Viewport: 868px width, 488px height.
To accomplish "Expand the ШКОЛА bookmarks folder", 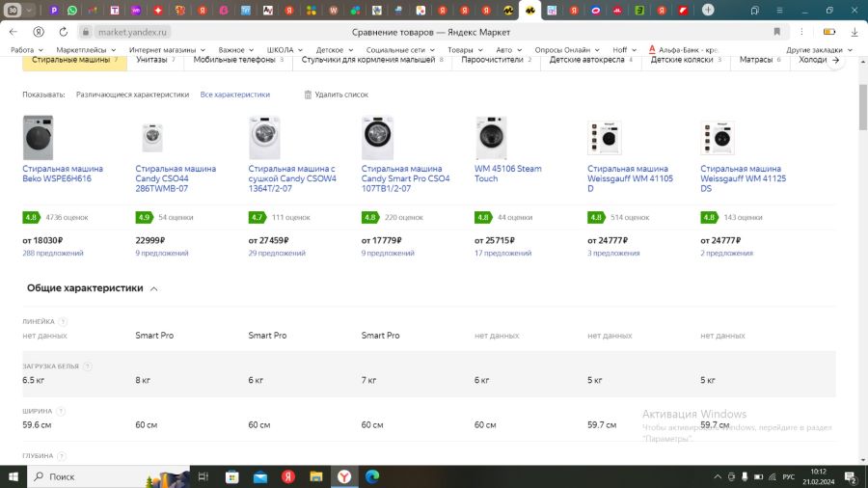I will click(285, 50).
